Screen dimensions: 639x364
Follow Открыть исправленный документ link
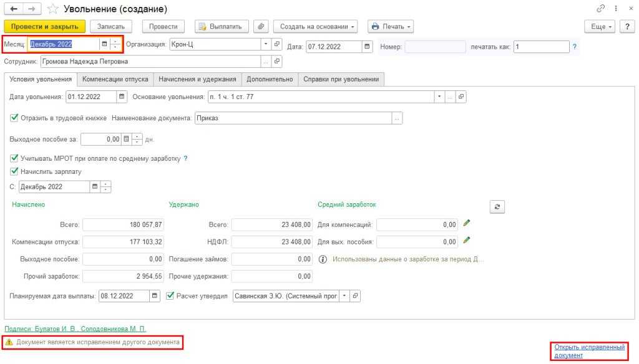(589, 351)
